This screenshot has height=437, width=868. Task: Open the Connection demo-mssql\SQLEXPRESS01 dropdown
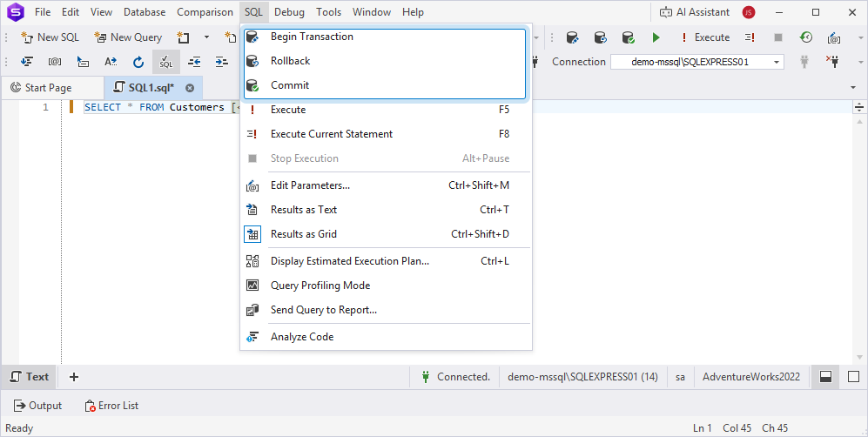coord(777,62)
